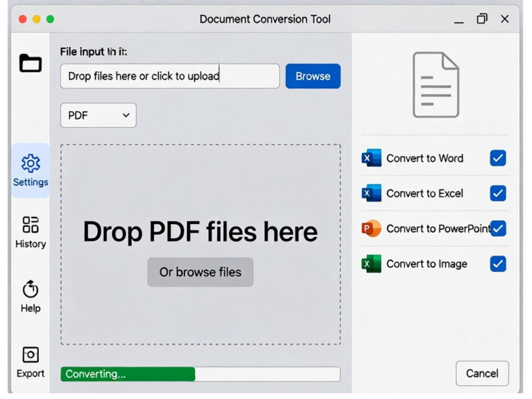Uncheck the Convert to Word checkbox
Image resolution: width=532 pixels, height=399 pixels.
click(498, 158)
